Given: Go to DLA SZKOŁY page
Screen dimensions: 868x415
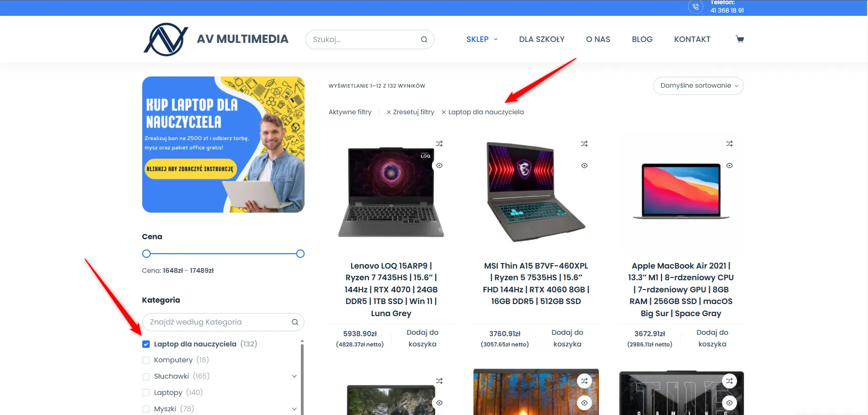Looking at the screenshot, I should point(542,40).
